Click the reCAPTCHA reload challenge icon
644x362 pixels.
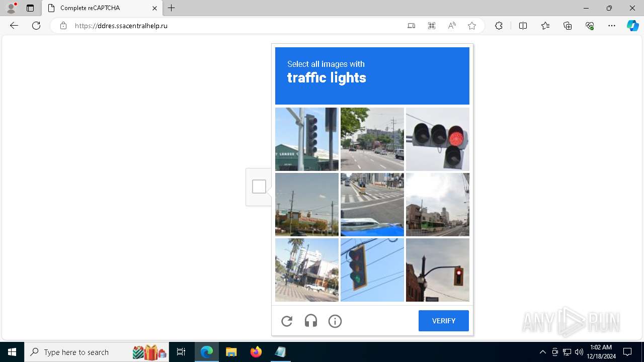click(287, 321)
